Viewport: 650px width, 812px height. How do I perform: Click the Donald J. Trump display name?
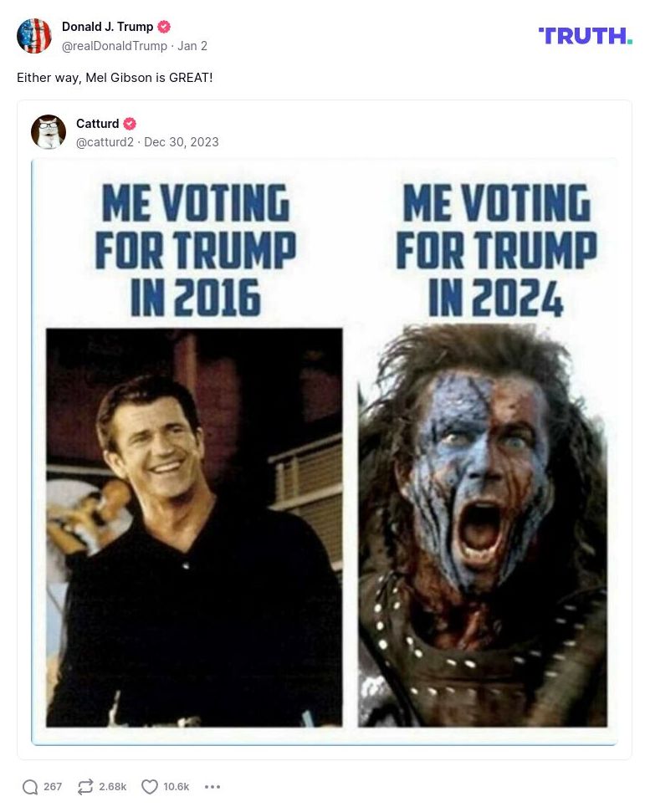click(107, 26)
